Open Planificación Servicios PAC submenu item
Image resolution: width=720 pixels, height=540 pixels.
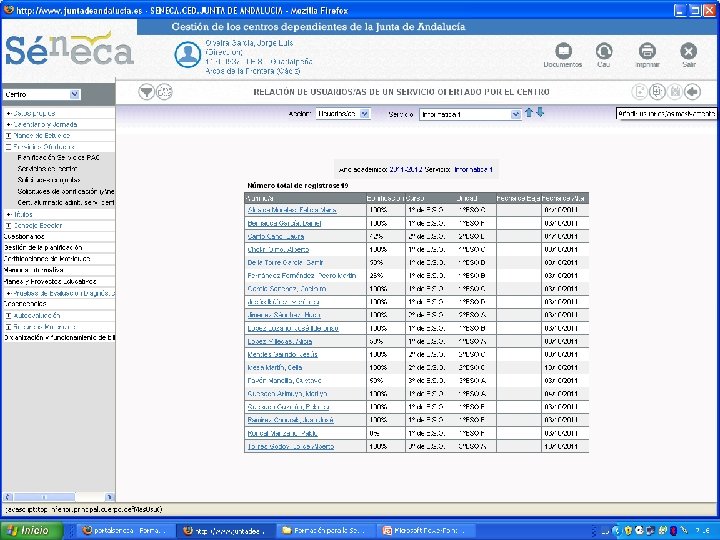[59, 158]
